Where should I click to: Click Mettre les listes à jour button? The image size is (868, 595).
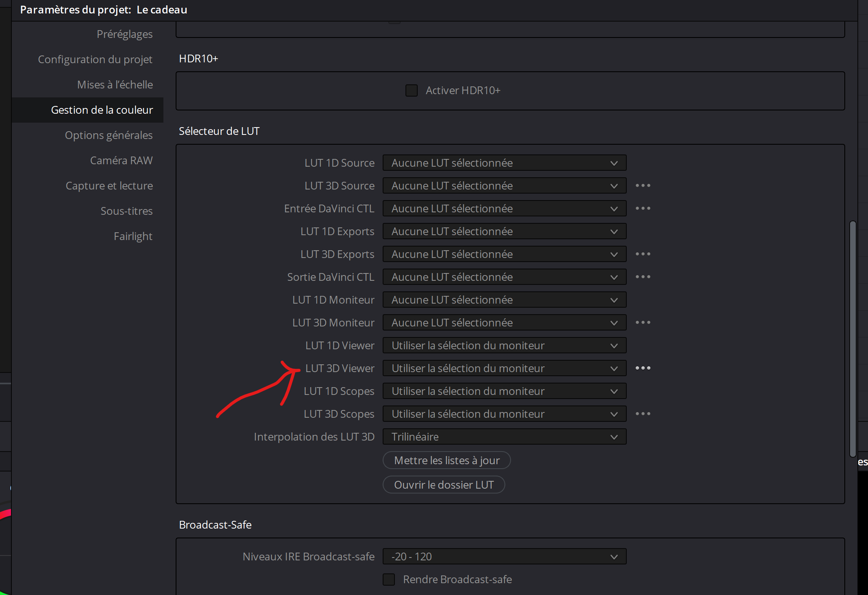447,461
